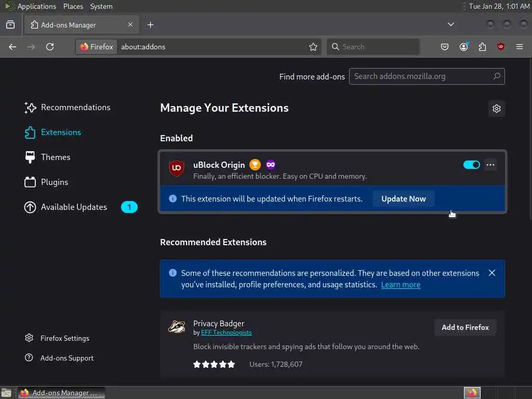Open the gear Tools for all add-ons menu
The height and width of the screenshot is (399, 532).
496,109
